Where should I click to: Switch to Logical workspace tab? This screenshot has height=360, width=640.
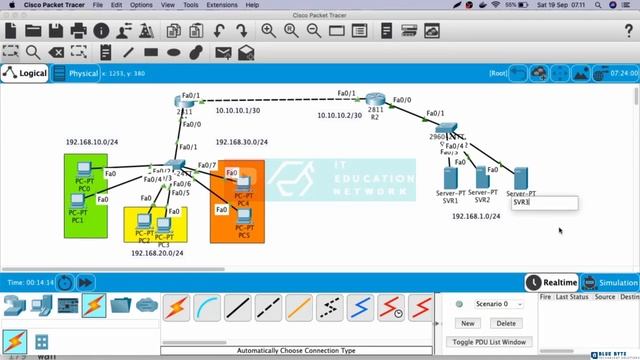(25, 73)
